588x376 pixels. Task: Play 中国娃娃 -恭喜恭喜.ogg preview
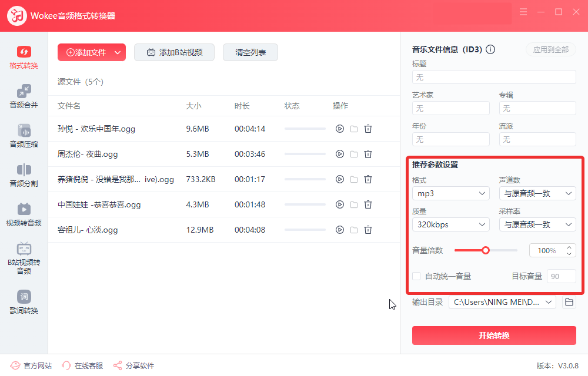(x=340, y=204)
